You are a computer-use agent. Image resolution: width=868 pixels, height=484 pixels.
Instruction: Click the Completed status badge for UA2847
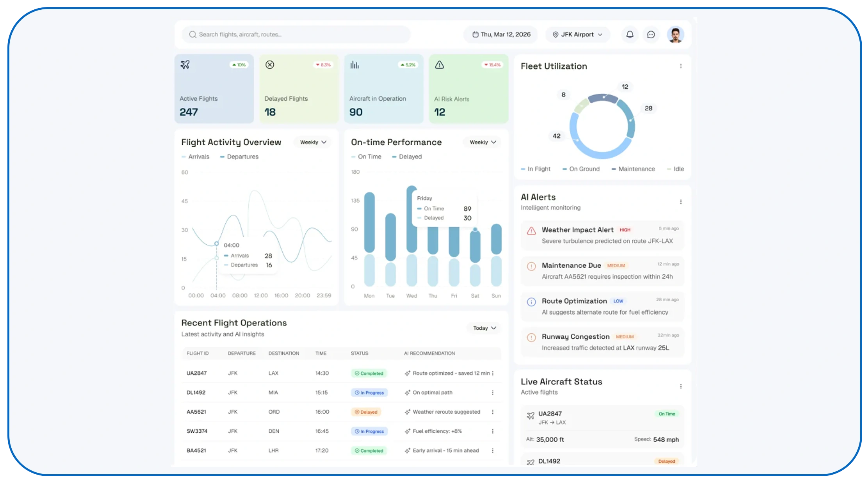[x=369, y=374]
